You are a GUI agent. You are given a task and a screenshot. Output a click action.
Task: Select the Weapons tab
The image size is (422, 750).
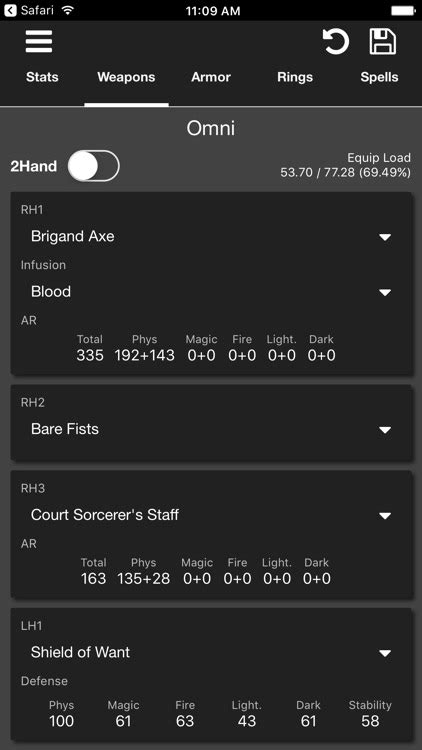click(x=126, y=77)
